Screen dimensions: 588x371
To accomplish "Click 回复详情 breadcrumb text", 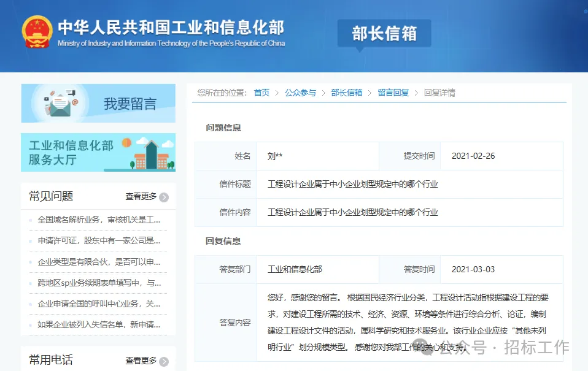I will pos(440,93).
